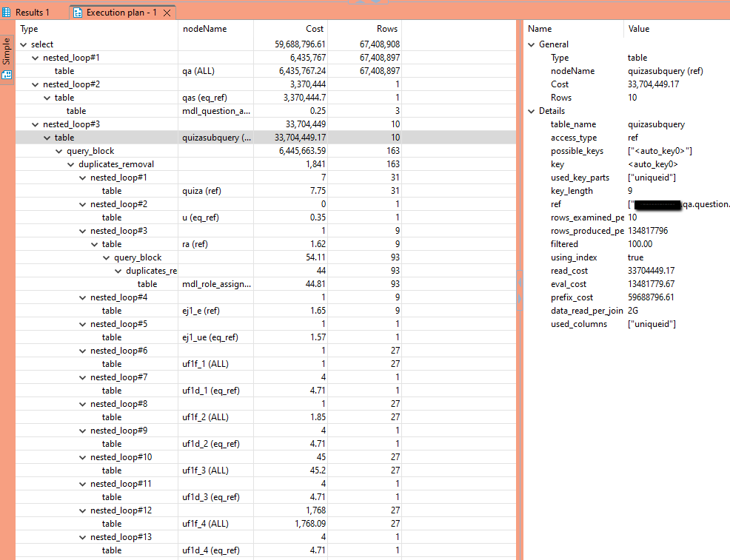Switch to the Results 1 tab
This screenshot has width=730, height=560.
27,12
